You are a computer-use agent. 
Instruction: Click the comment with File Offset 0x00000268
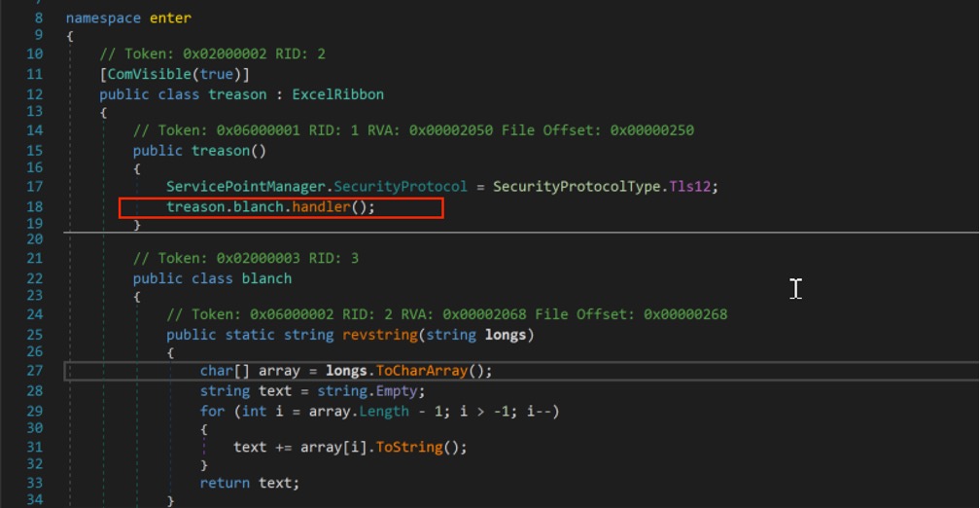(447, 314)
